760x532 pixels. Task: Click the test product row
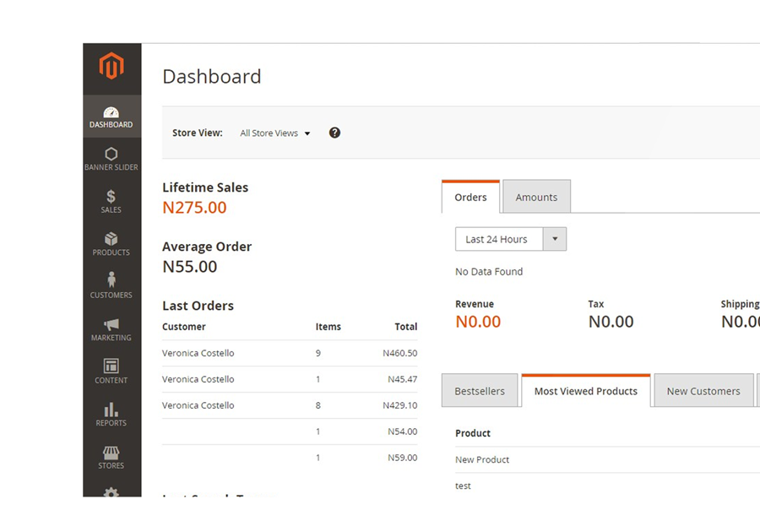tap(607, 486)
